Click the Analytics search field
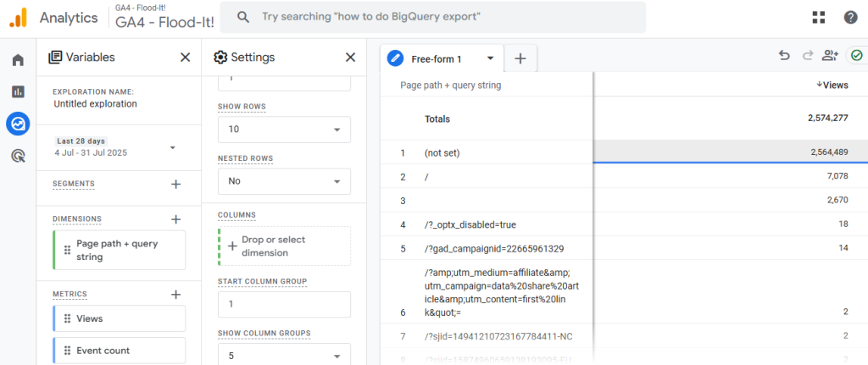 [432, 17]
